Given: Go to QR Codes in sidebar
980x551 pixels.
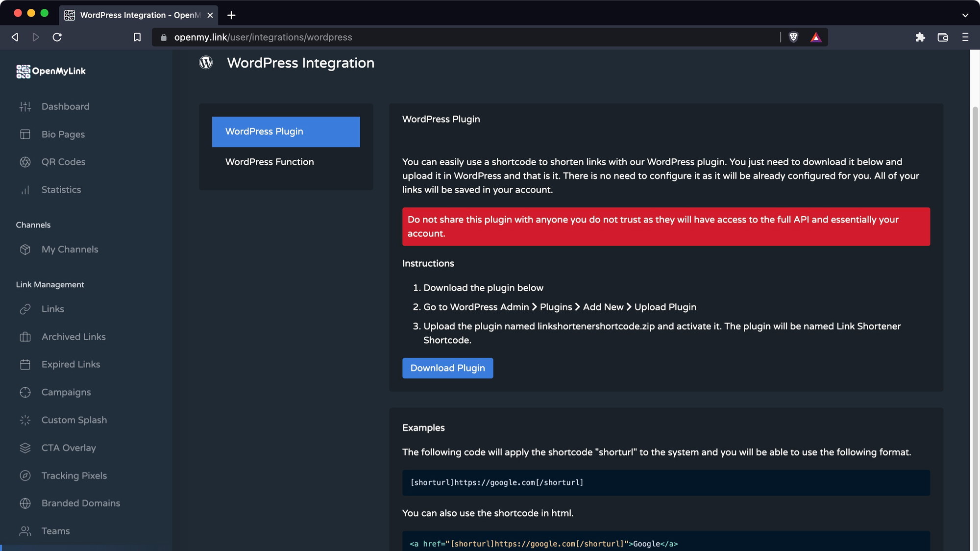Looking at the screenshot, I should (63, 162).
